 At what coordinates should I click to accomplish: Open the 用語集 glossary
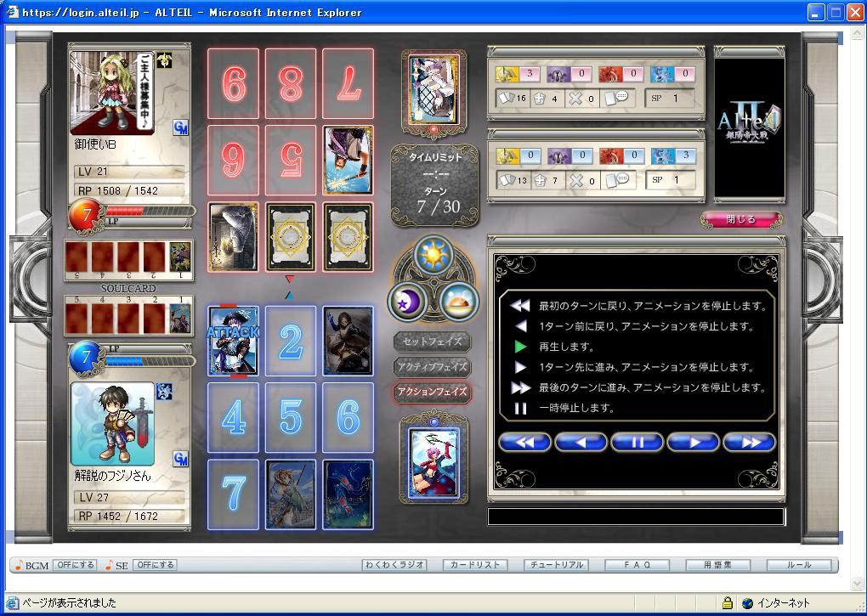tap(717, 565)
